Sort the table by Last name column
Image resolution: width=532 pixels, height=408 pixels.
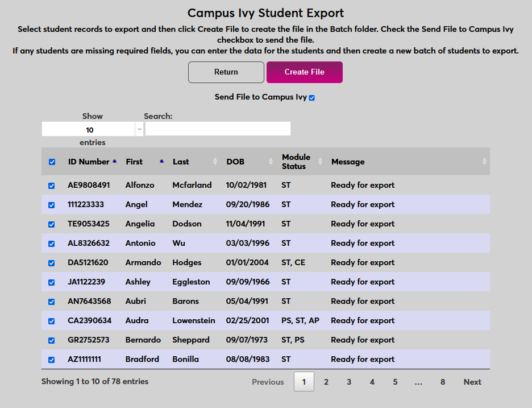[x=215, y=161]
